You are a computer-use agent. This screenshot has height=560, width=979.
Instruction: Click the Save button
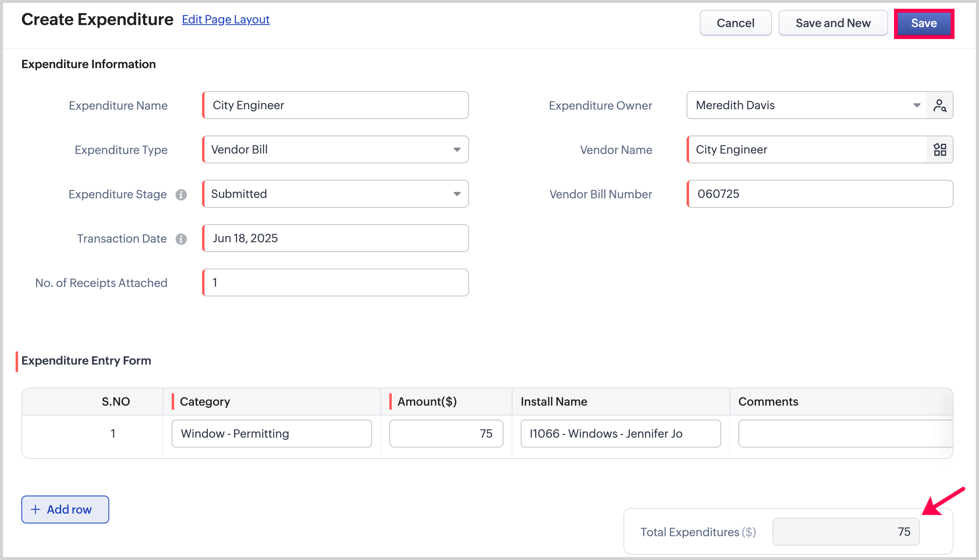pos(924,23)
